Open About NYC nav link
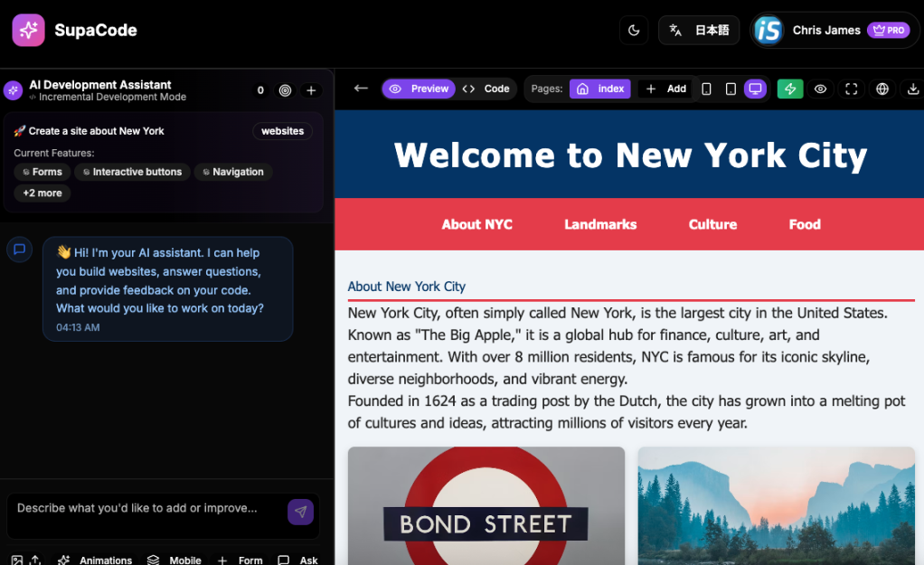Screen dimensions: 924x565 [476, 224]
